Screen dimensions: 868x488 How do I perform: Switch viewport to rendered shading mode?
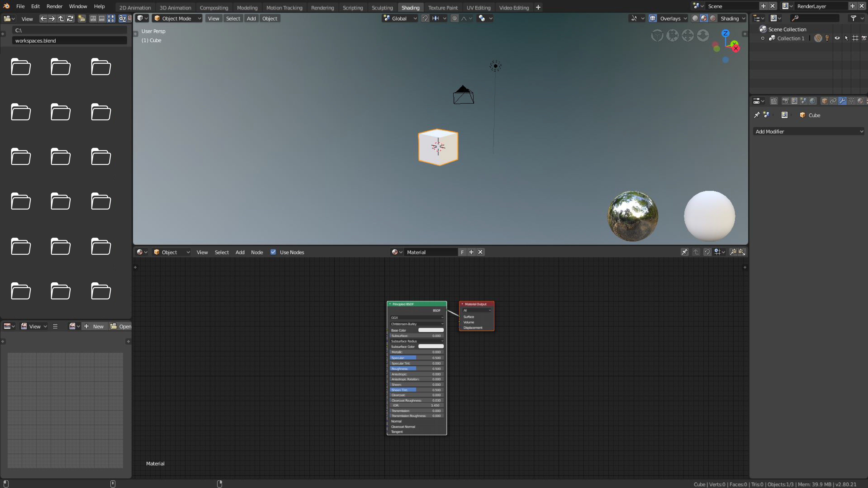[x=713, y=19]
